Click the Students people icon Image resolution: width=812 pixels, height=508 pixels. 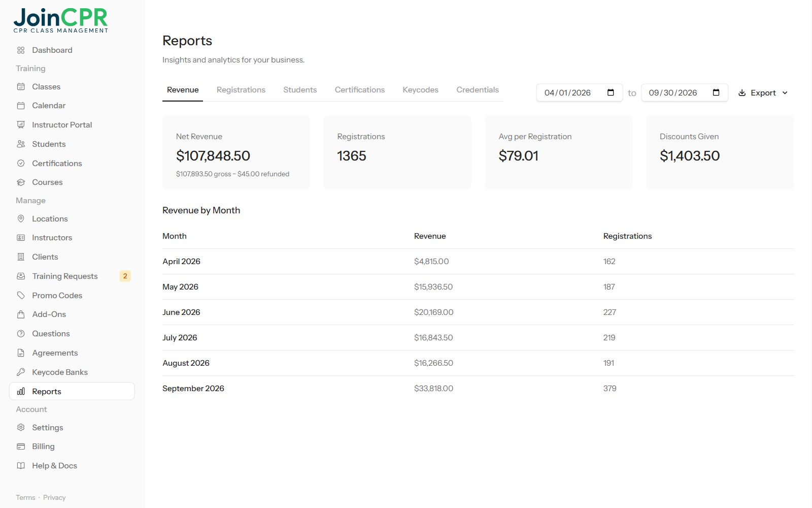click(x=21, y=144)
